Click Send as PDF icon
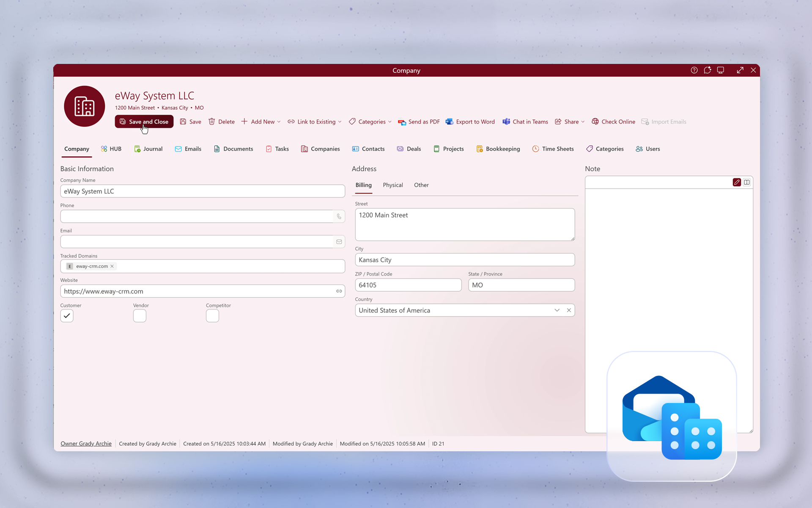 click(402, 122)
